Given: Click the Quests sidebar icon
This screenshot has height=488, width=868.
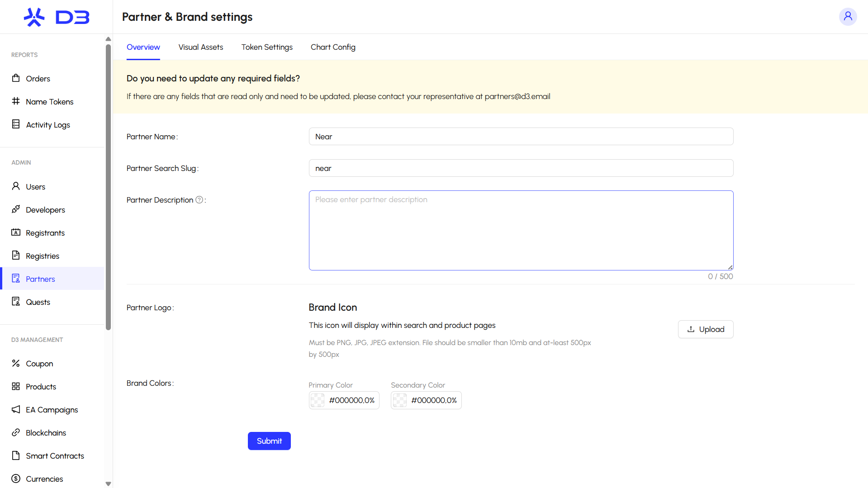Looking at the screenshot, I should pyautogui.click(x=16, y=302).
